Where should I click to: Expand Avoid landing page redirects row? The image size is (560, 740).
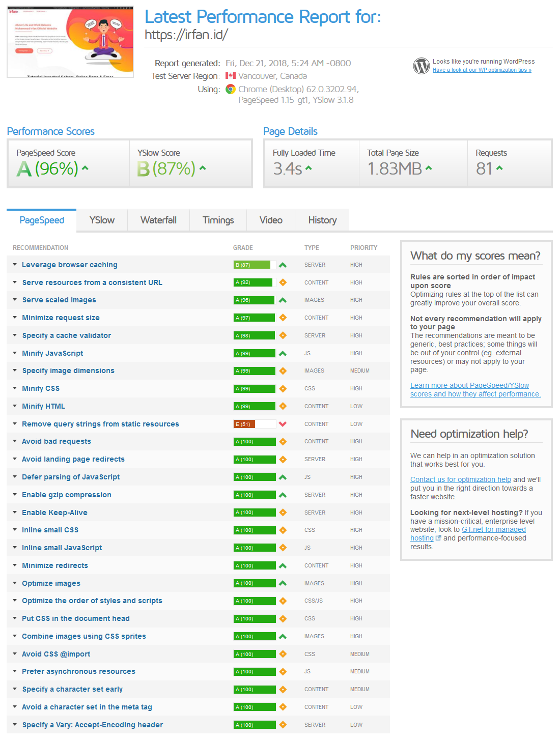pos(15,459)
